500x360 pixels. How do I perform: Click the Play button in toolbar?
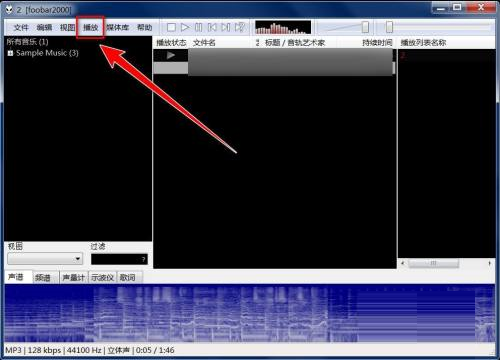pos(185,27)
